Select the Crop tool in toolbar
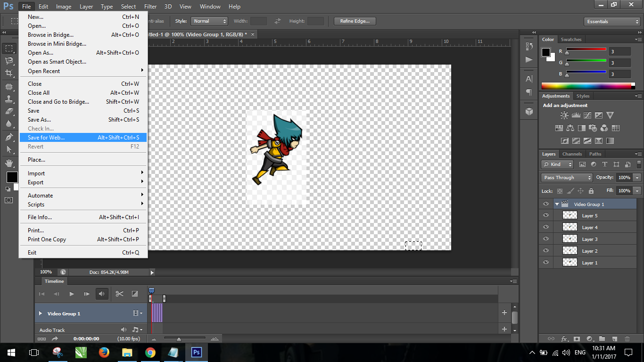Viewport: 644px width, 362px height. pos(9,73)
